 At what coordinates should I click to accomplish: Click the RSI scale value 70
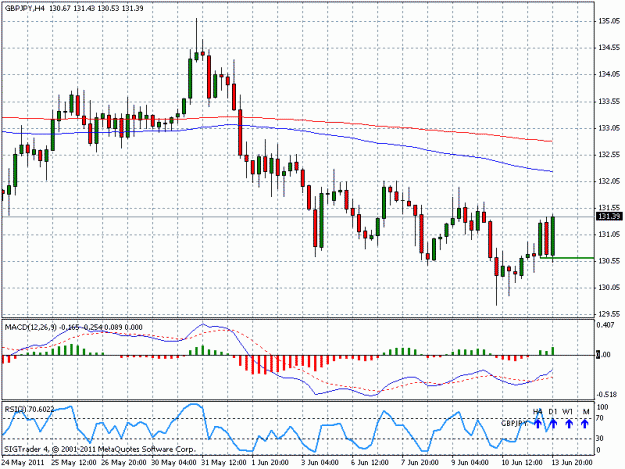[x=601, y=418]
